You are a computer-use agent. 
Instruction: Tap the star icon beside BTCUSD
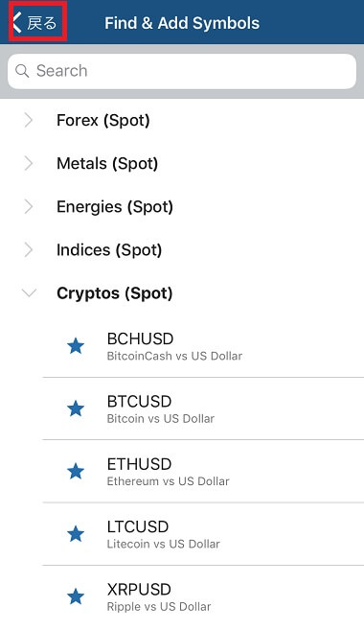click(x=76, y=408)
